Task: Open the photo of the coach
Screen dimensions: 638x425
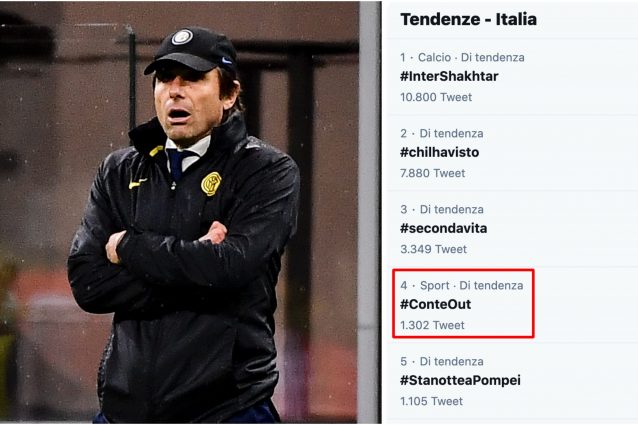Action: tap(180, 230)
